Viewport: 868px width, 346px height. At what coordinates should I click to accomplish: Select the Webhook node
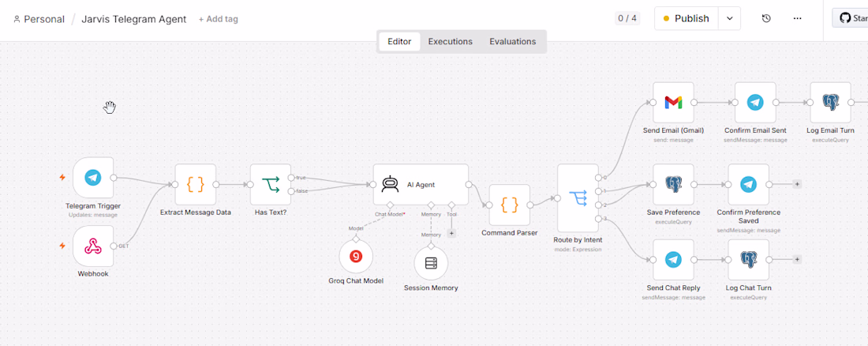click(x=93, y=246)
